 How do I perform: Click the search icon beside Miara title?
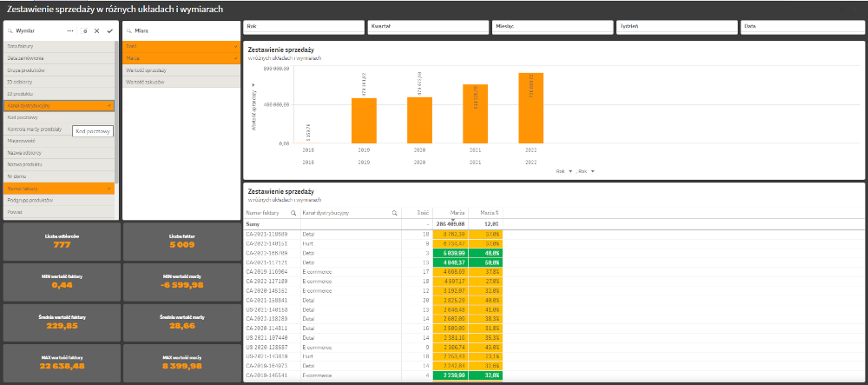(x=129, y=31)
